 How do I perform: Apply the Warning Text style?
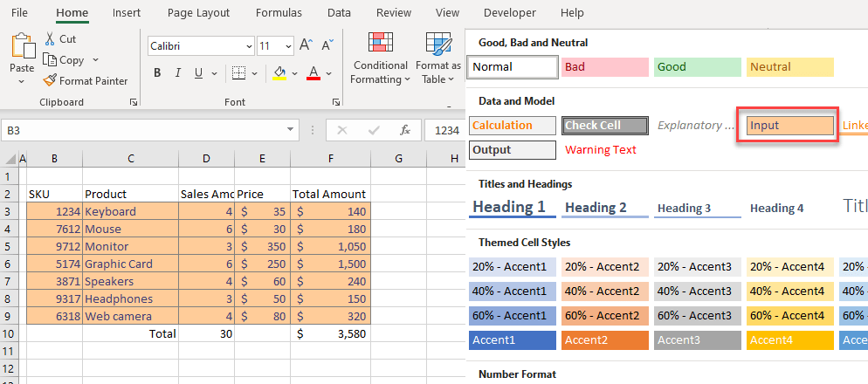(x=601, y=150)
